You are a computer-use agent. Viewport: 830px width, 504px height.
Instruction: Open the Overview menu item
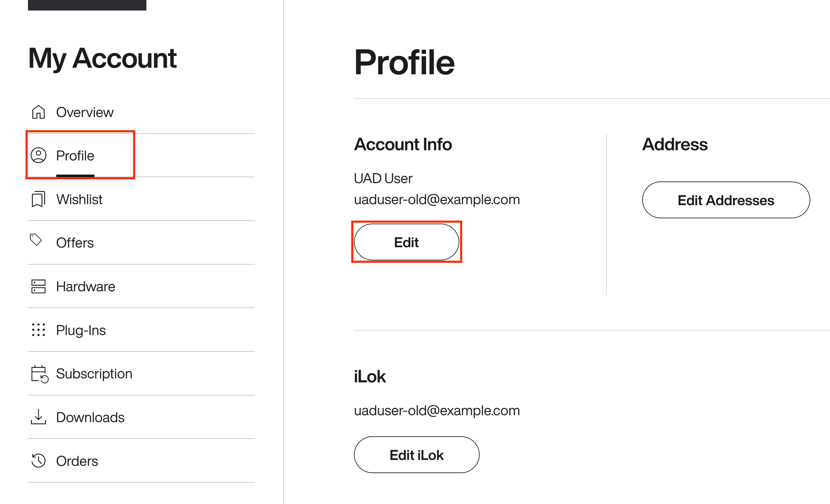pos(141,112)
